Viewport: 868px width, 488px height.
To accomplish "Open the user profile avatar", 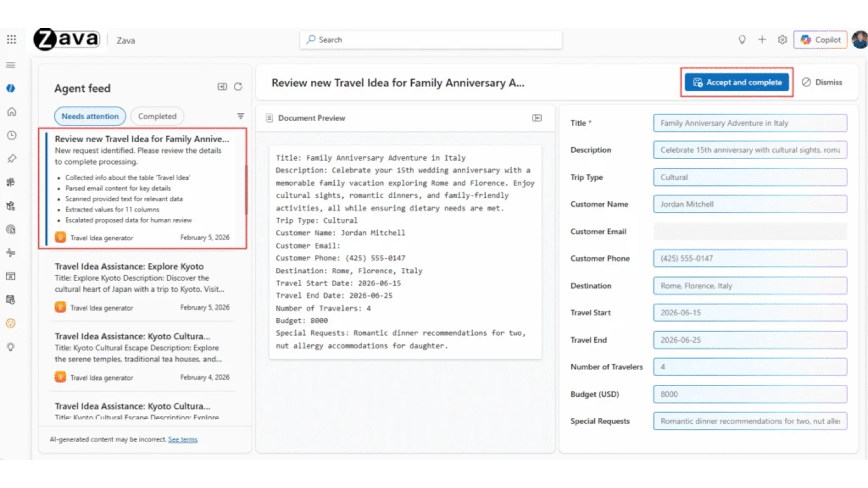I will pos(860,40).
